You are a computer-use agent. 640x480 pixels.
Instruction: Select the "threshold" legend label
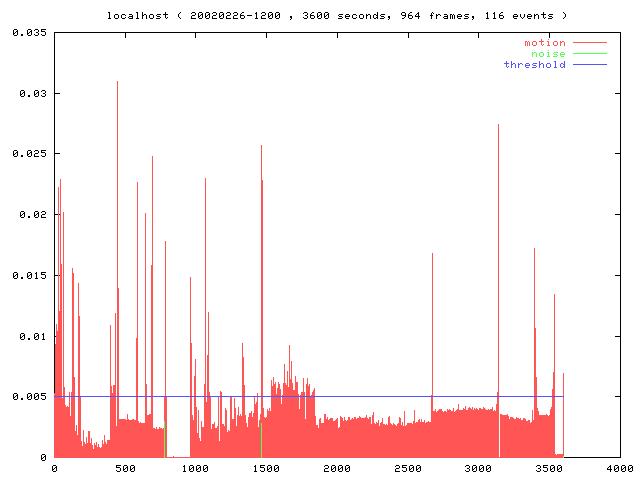pyautogui.click(x=535, y=65)
